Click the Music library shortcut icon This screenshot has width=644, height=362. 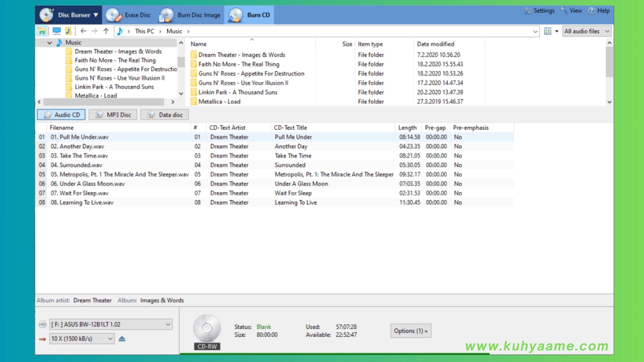coord(68,31)
